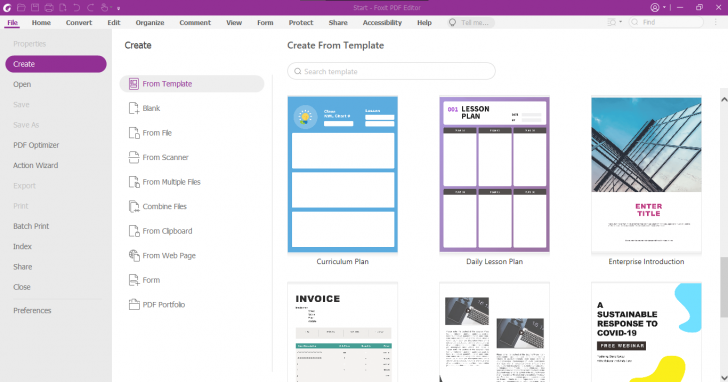This screenshot has height=382, width=728.
Task: Click the From Web Page globe icon
Action: coord(134,255)
